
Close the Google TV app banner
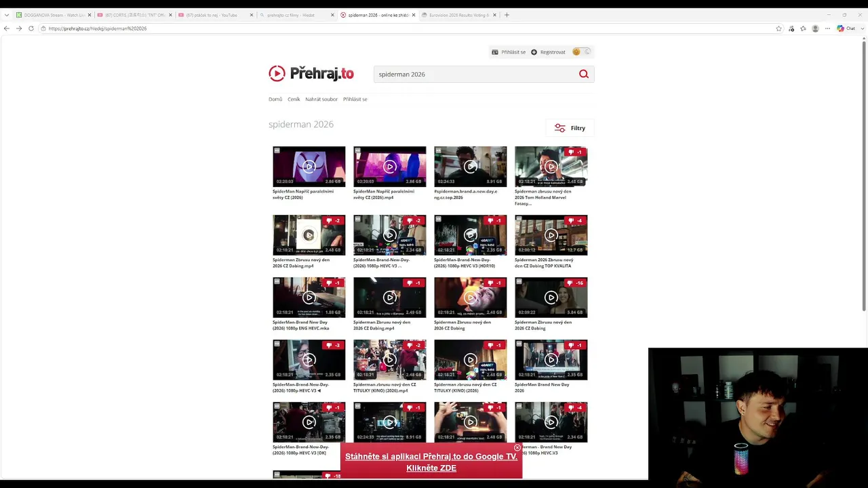517,448
